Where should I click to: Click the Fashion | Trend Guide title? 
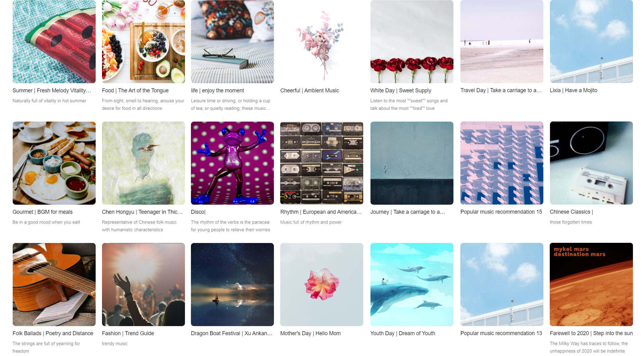click(x=128, y=333)
